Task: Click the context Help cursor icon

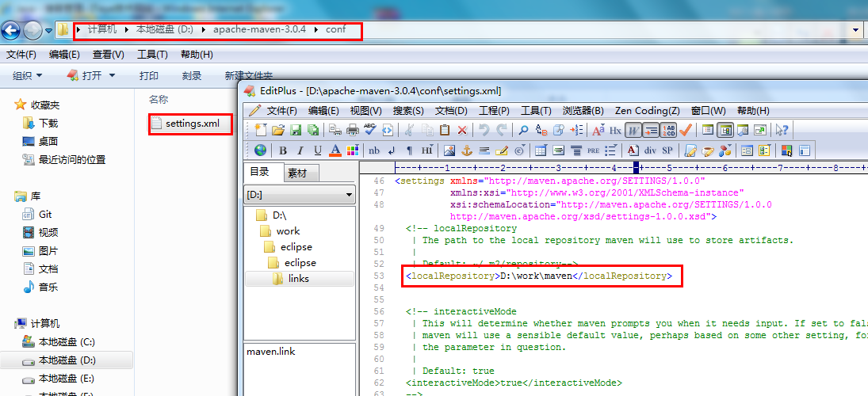Action: click(x=782, y=130)
